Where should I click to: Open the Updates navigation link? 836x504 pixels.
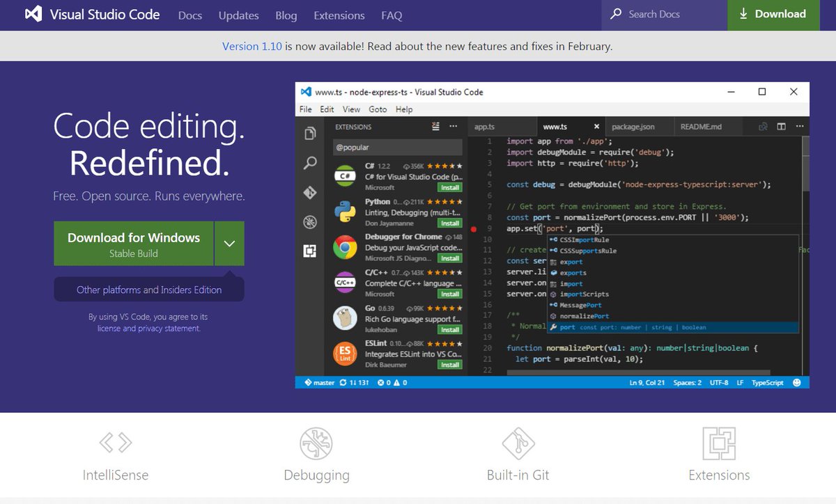[238, 15]
